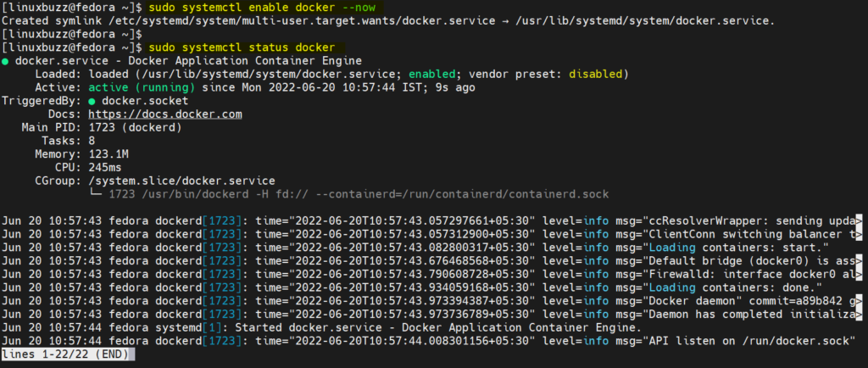This screenshot has width=868, height=368.
Task: Click timestamp 'time="2022-06-20T10:57:43.082800317+05:30"'
Action: [x=395, y=248]
